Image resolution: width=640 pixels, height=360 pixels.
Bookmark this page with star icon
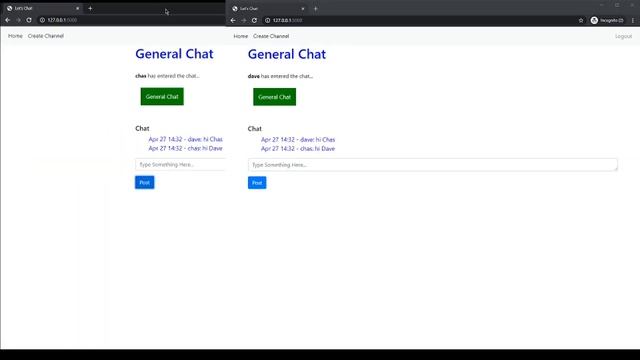[581, 20]
